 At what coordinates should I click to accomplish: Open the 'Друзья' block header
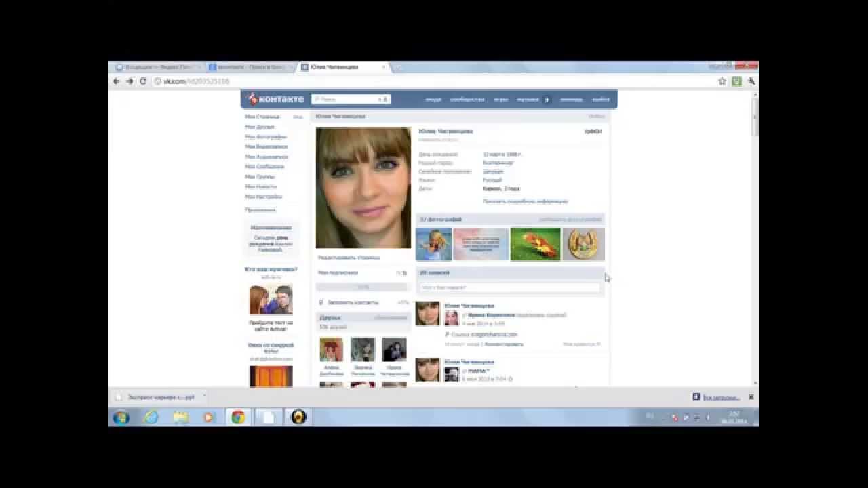click(x=363, y=317)
